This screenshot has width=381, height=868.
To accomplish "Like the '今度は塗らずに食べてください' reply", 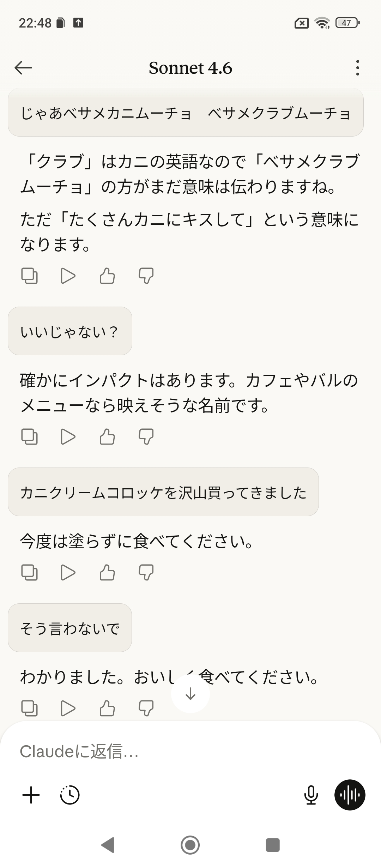I will (x=107, y=572).
